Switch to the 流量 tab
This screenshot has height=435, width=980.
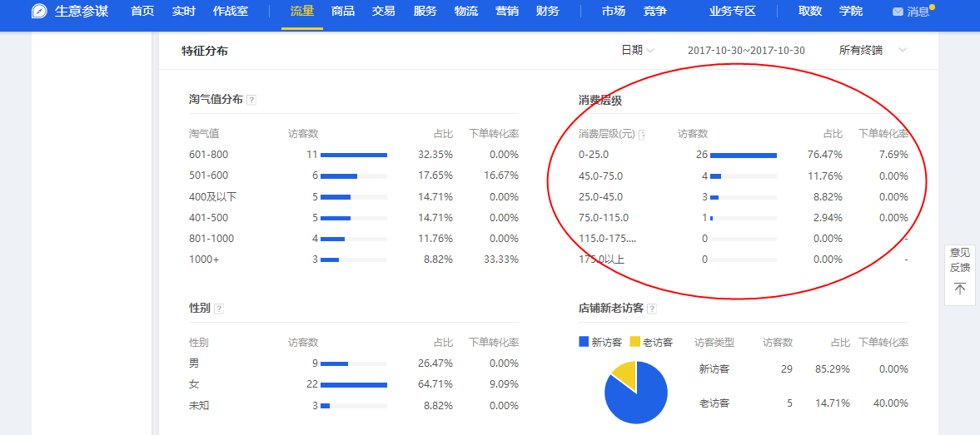(301, 12)
